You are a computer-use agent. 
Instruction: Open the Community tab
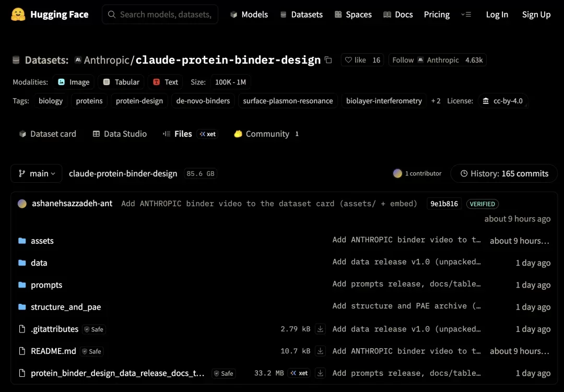(266, 134)
